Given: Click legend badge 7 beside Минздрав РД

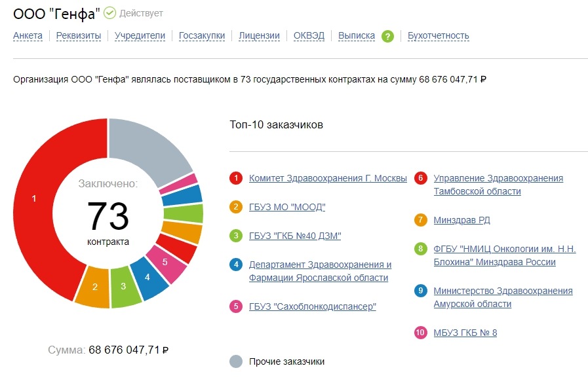Looking at the screenshot, I should (x=421, y=220).
